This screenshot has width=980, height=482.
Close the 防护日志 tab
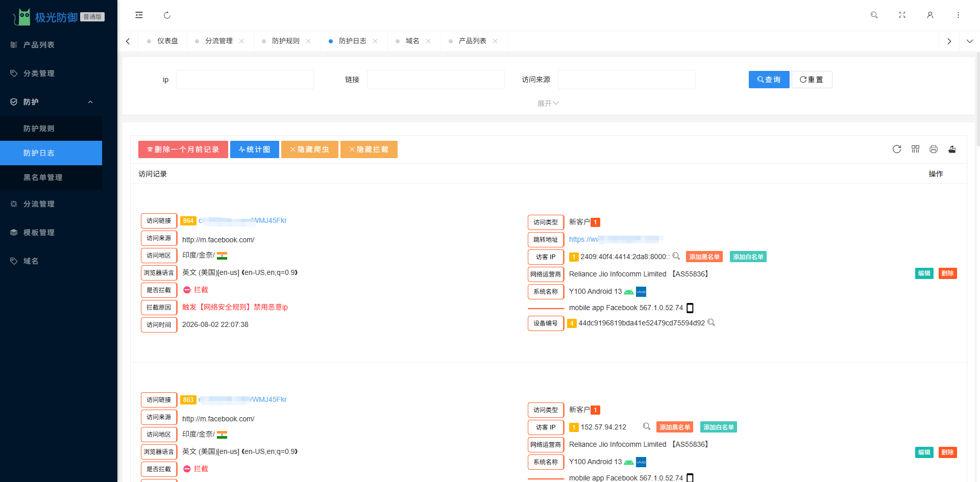pyautogui.click(x=375, y=41)
